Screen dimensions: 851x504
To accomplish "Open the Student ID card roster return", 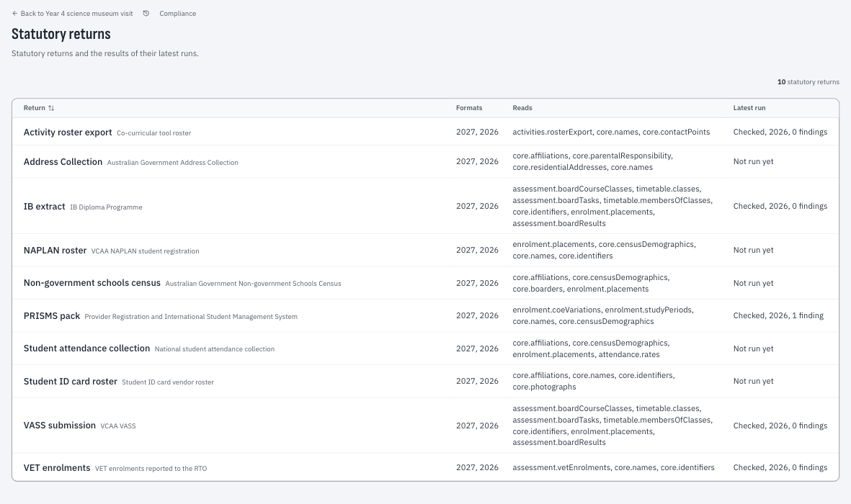I will [x=71, y=382].
